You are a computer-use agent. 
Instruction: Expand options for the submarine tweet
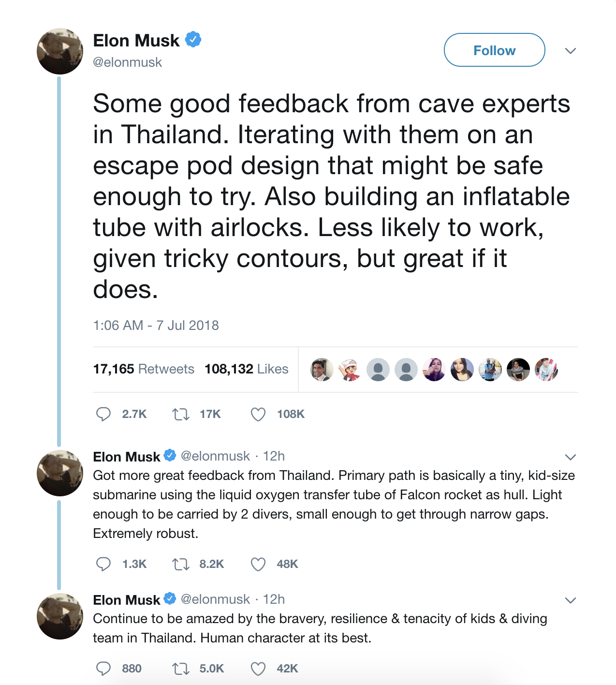click(x=571, y=457)
